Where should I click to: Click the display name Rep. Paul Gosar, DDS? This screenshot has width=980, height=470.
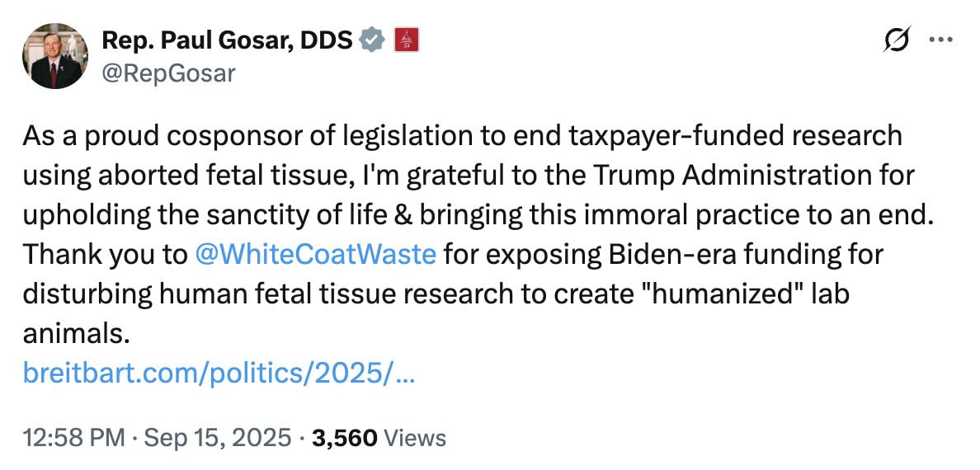click(x=226, y=40)
